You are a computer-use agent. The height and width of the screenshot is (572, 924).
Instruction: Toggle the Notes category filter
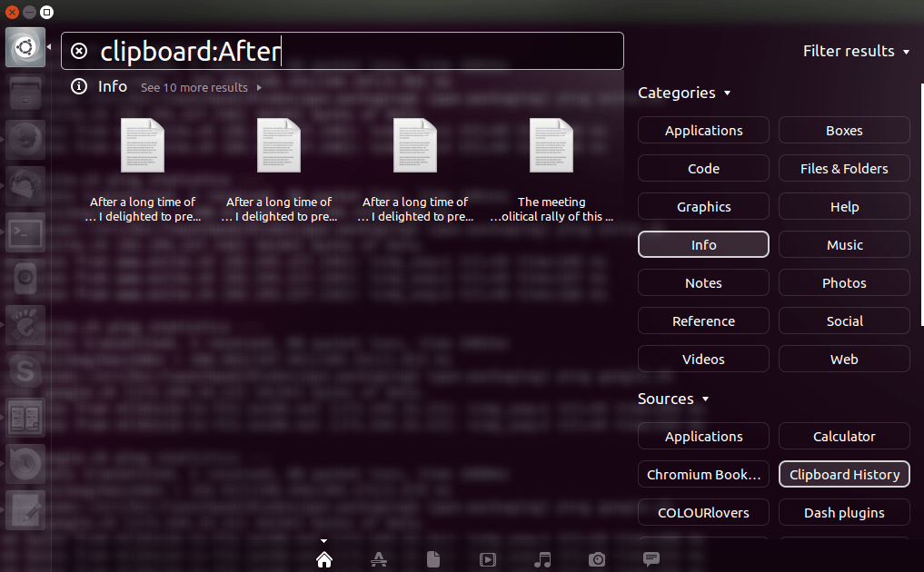click(703, 282)
